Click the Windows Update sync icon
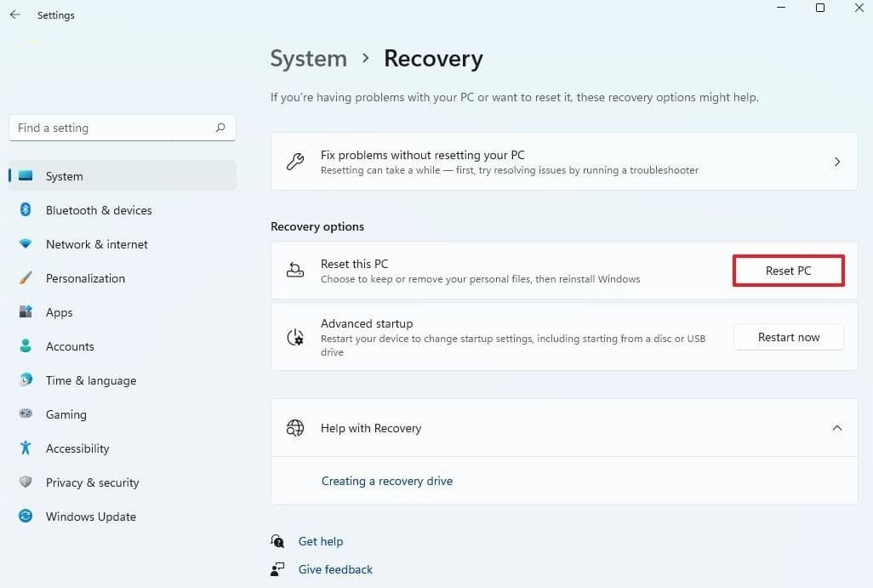This screenshot has height=588, width=873. click(26, 517)
